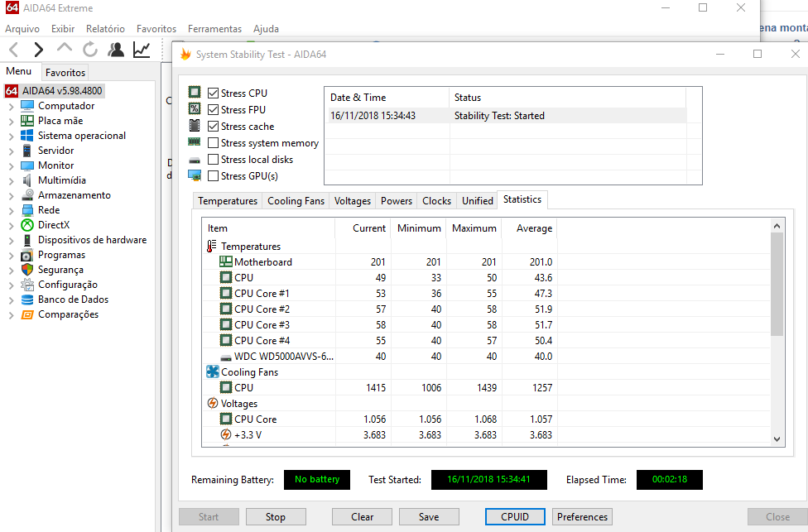
Task: Switch to the Unified tab
Action: pos(477,201)
